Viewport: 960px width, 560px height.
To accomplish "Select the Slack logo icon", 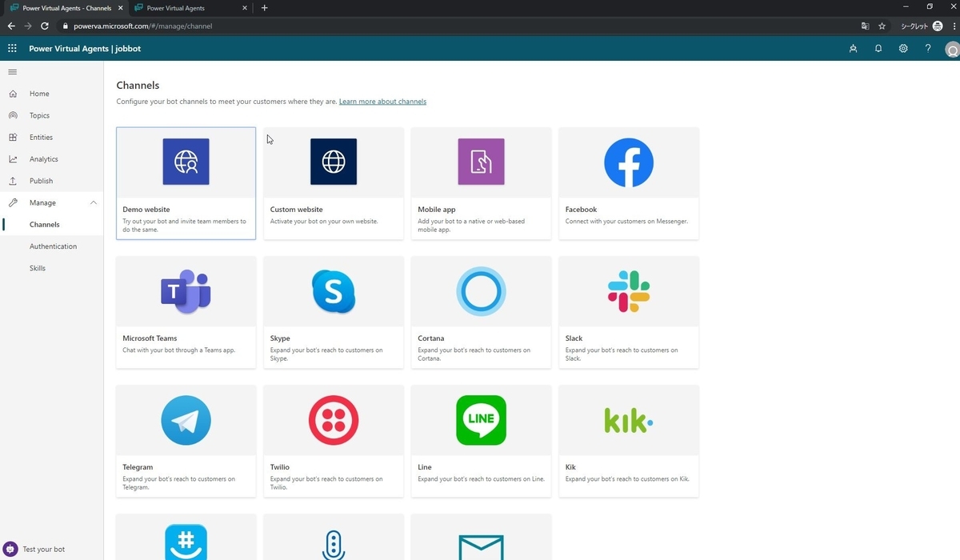I will tap(629, 291).
